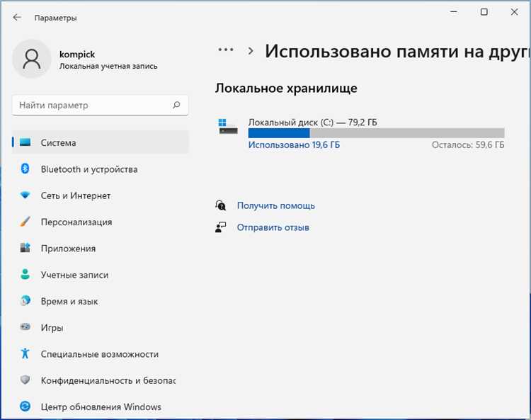
Task: Click Отправить отзыв link
Action: click(x=273, y=227)
